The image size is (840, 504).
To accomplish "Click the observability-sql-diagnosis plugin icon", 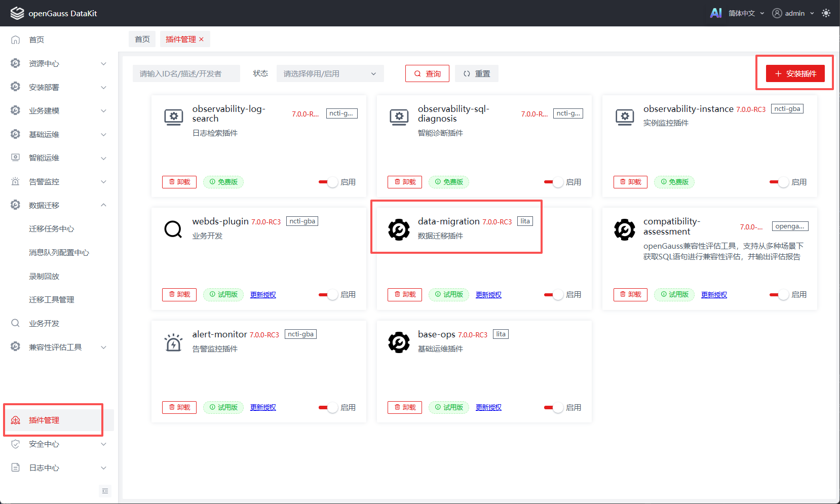I will [x=399, y=117].
